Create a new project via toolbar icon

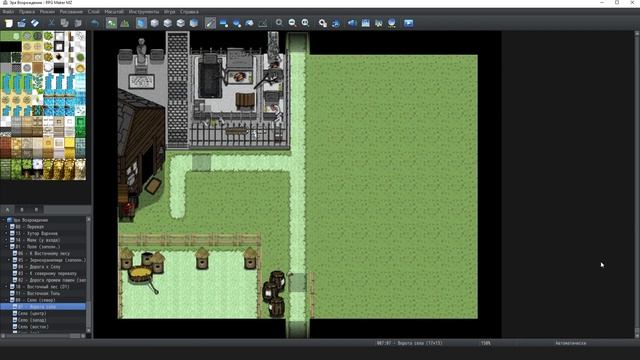[x=9, y=23]
